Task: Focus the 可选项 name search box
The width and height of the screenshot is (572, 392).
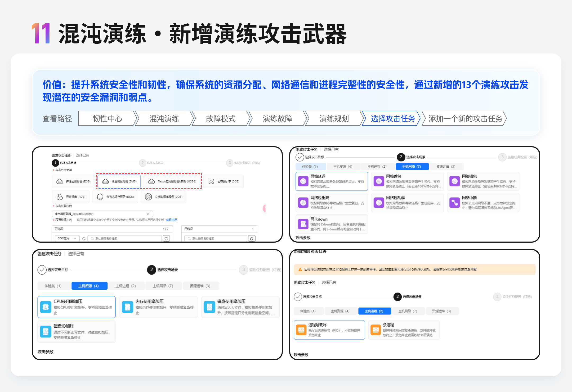Action: click(x=124, y=238)
